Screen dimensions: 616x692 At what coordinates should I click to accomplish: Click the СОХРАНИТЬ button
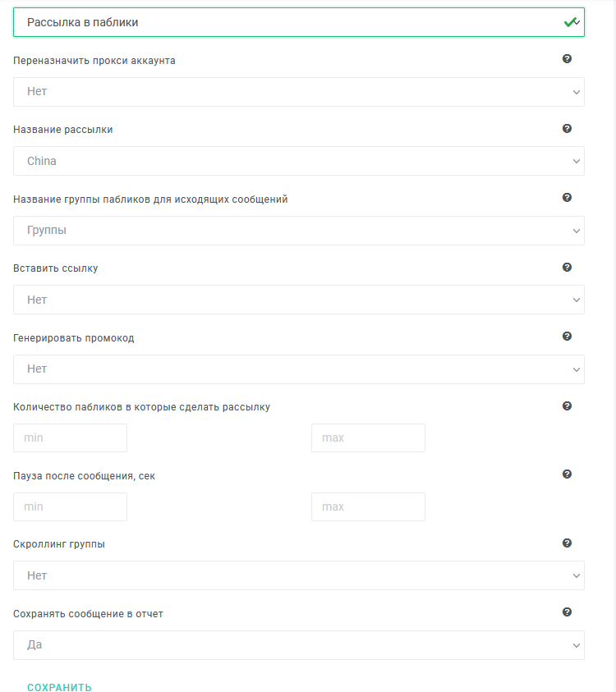(x=59, y=687)
